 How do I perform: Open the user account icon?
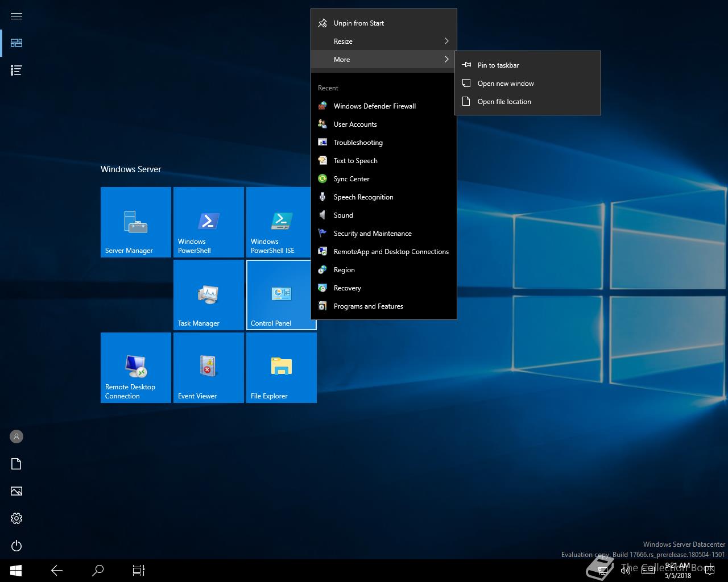click(x=16, y=436)
